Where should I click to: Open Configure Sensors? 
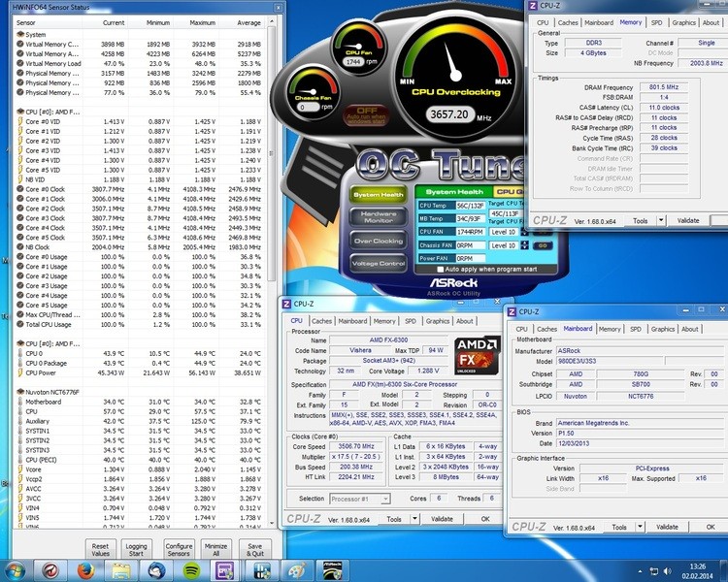(x=179, y=550)
